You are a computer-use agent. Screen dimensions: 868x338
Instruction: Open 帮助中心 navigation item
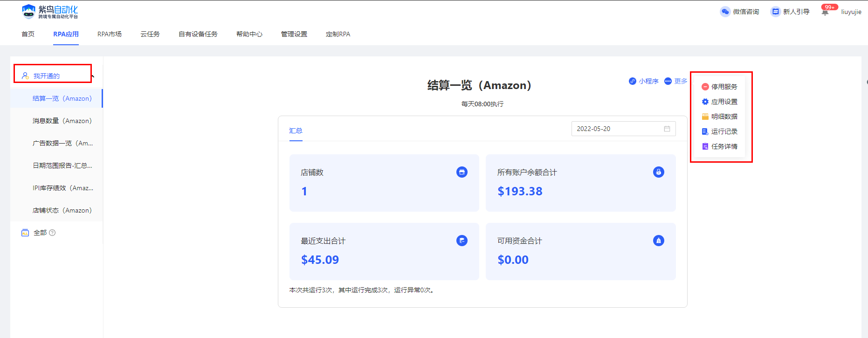click(249, 34)
